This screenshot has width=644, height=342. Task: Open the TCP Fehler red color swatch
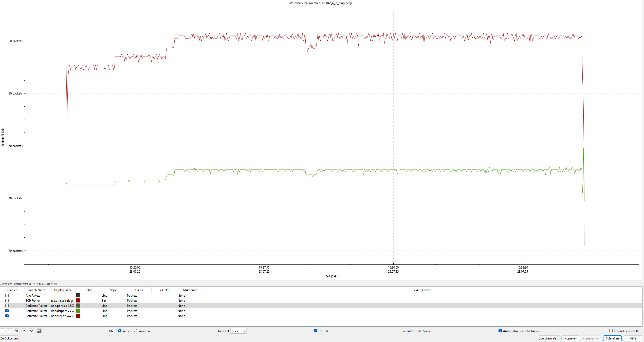[x=78, y=301]
